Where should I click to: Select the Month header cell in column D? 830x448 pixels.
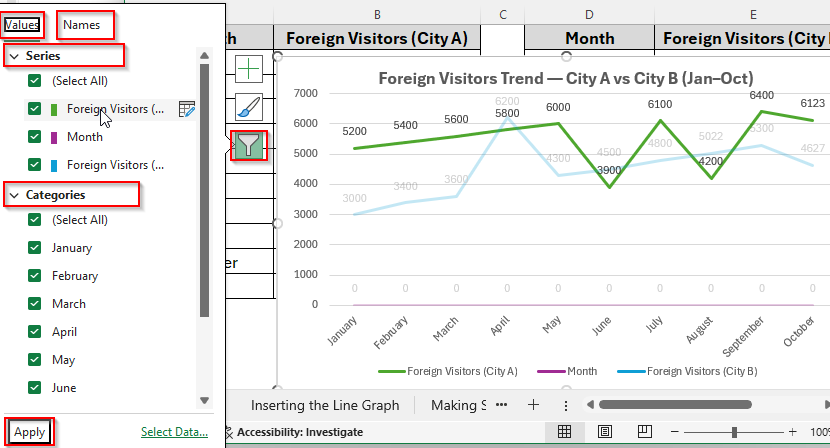point(590,38)
